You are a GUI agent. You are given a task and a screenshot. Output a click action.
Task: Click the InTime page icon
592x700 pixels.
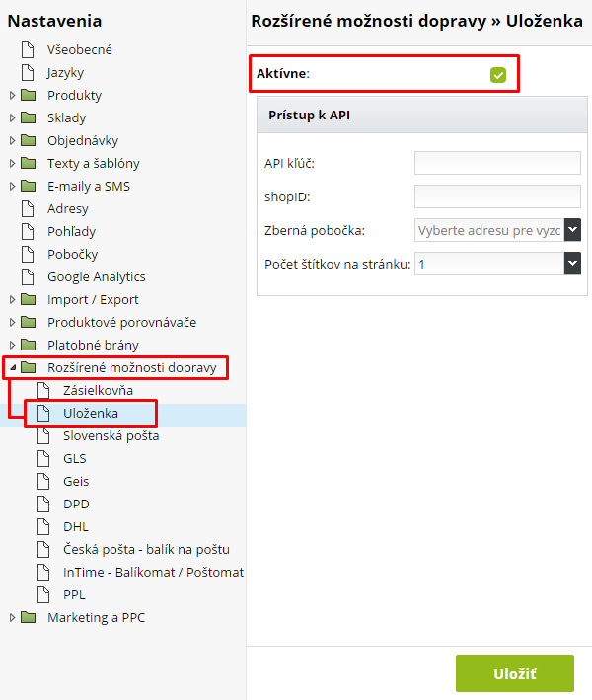click(43, 573)
